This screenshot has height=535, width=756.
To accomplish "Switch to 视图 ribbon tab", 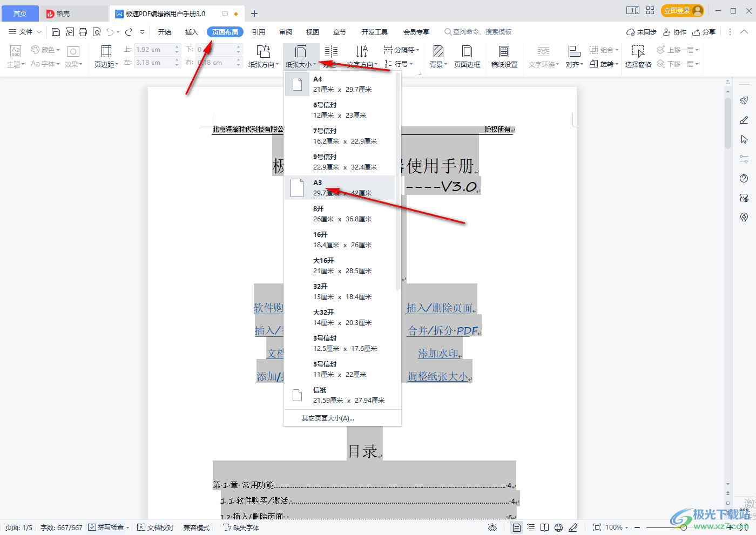I will (x=313, y=32).
